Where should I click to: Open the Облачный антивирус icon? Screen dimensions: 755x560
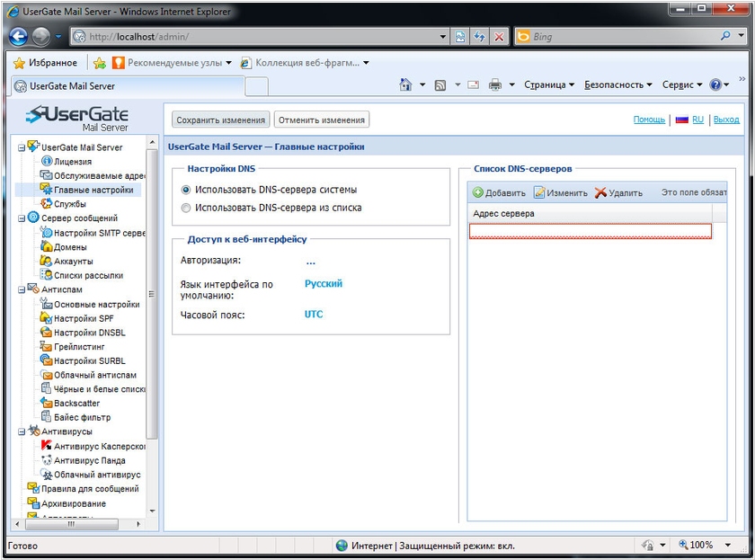click(x=47, y=474)
